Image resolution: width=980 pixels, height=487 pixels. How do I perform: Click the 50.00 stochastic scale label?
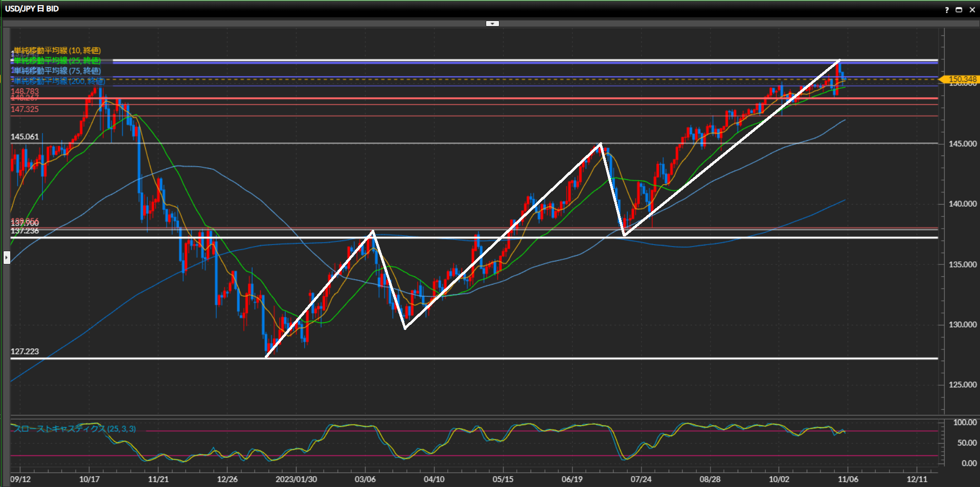[966, 443]
